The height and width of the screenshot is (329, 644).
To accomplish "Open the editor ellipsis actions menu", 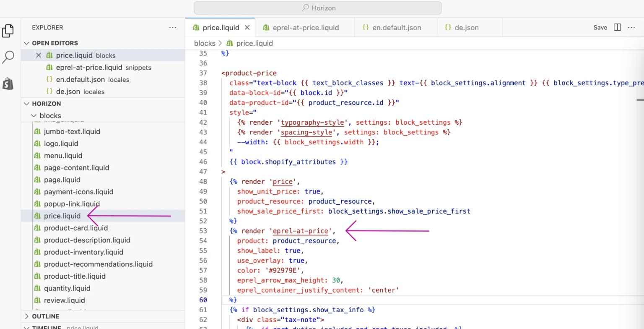I will click(x=632, y=27).
